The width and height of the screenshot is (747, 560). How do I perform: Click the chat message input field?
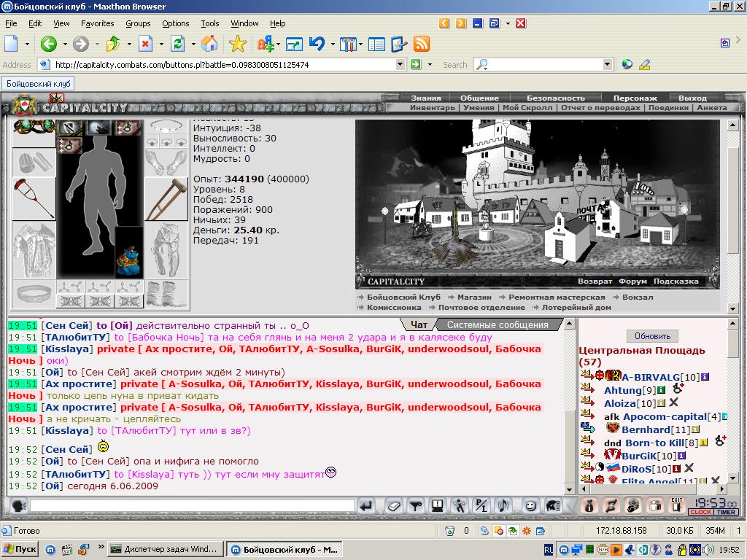tap(192, 505)
